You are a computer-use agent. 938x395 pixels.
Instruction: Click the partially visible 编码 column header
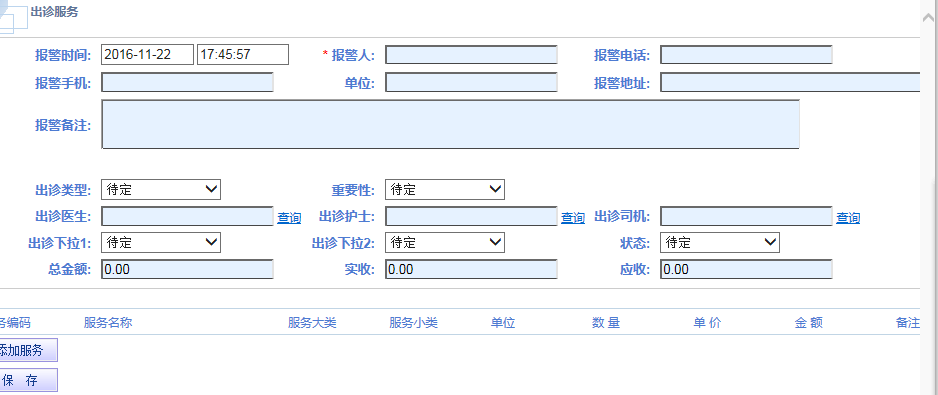(15, 323)
